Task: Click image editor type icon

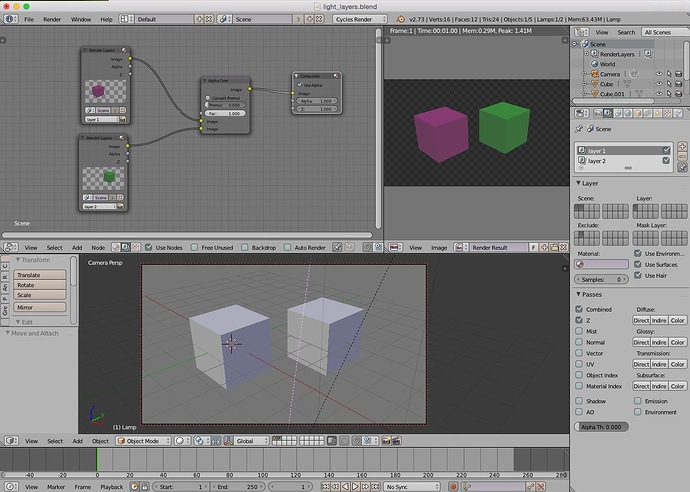Action: [394, 248]
